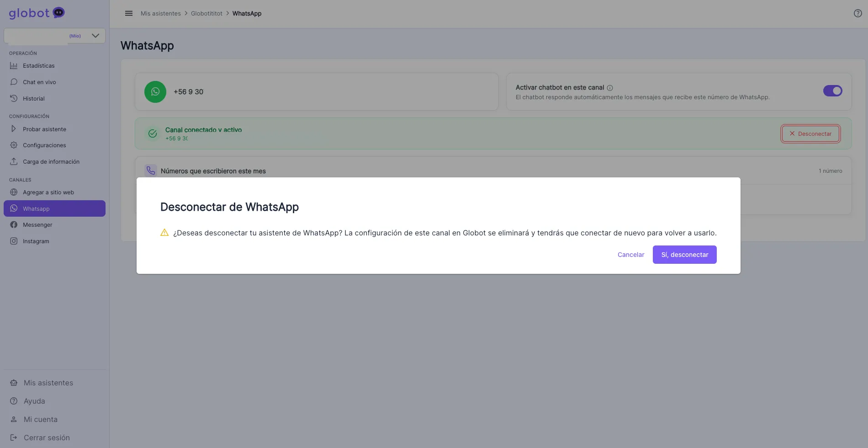Open the hamburger menu icon
This screenshot has width=868, height=448.
(129, 13)
